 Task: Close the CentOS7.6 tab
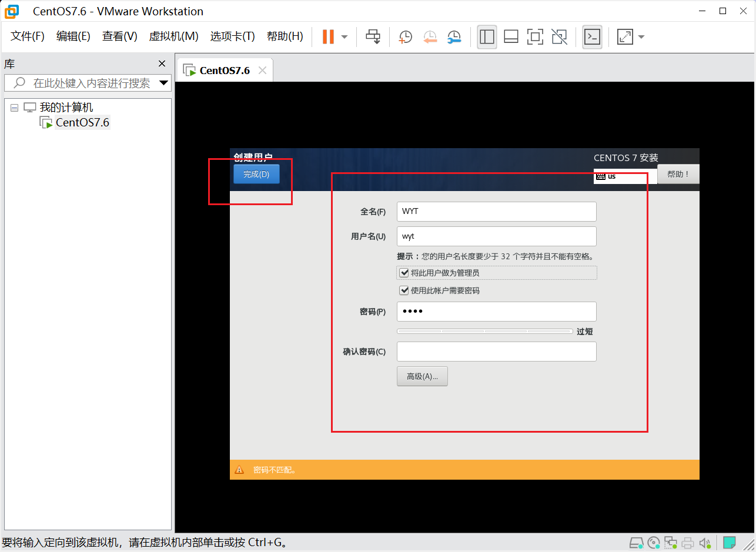(263, 71)
